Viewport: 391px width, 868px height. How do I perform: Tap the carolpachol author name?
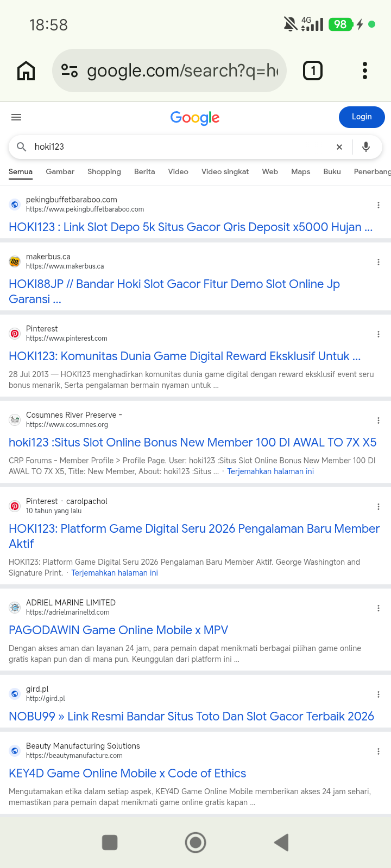[87, 501]
